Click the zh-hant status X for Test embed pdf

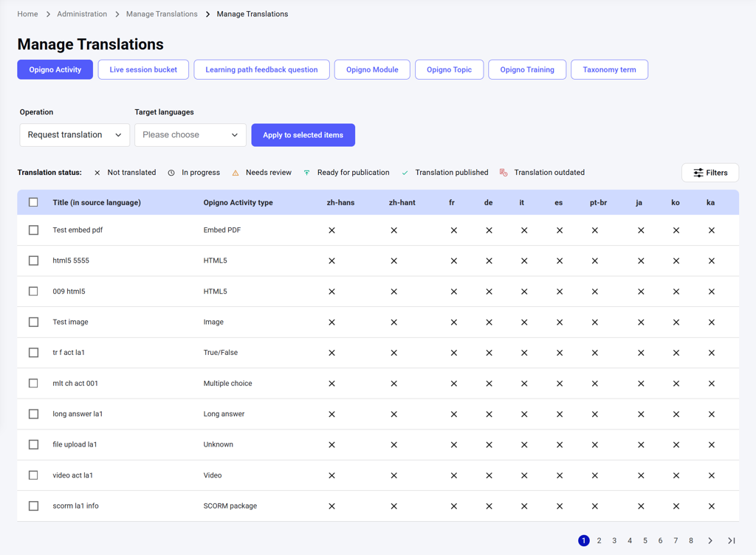394,230
